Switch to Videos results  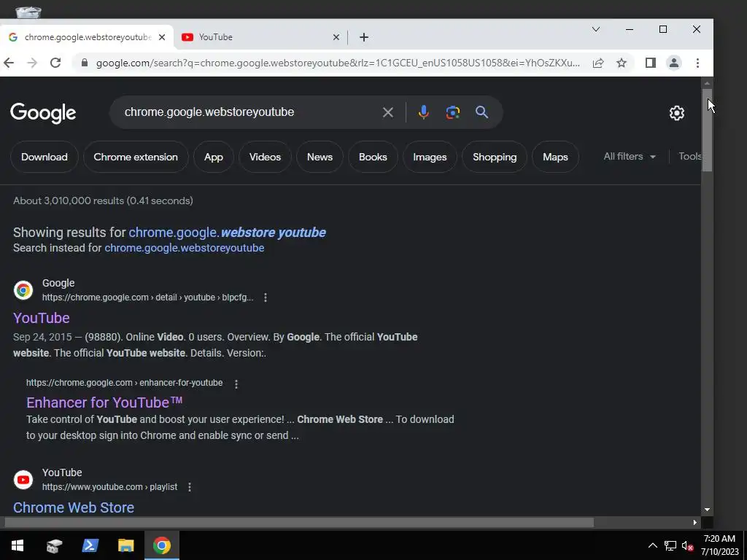265,157
